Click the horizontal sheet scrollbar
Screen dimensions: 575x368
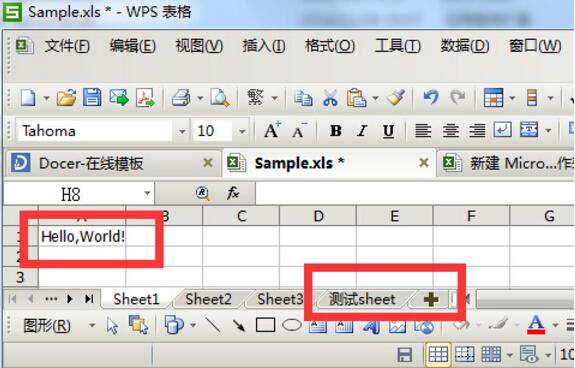[x=525, y=299]
